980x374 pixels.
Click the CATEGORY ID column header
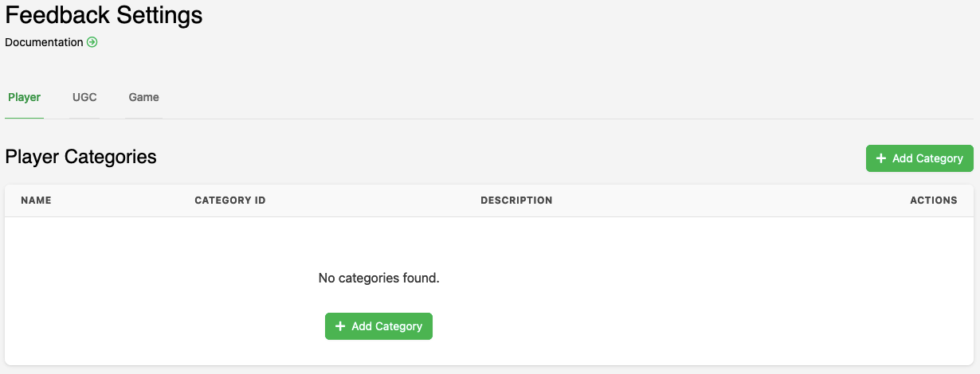[229, 201]
